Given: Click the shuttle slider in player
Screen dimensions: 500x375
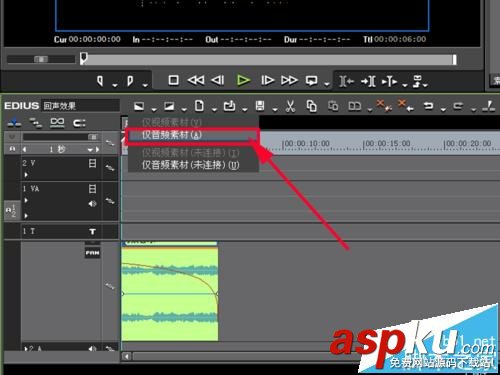Looking at the screenshot, I should [x=41, y=59].
